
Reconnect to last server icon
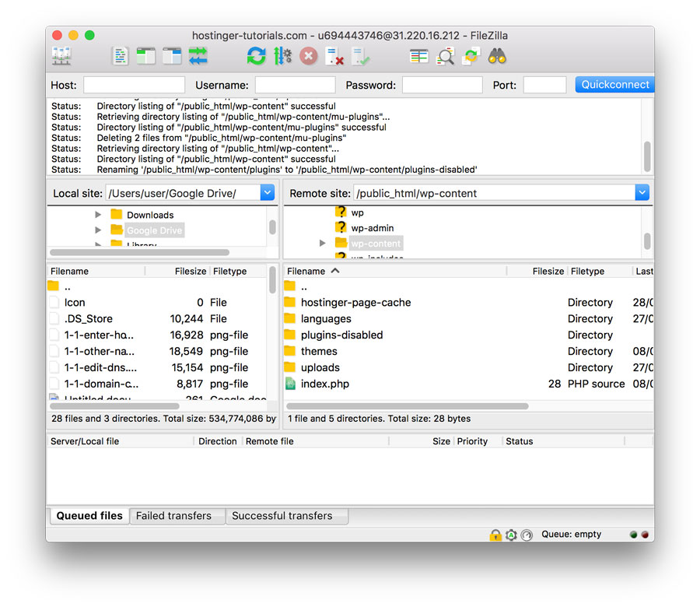point(360,56)
